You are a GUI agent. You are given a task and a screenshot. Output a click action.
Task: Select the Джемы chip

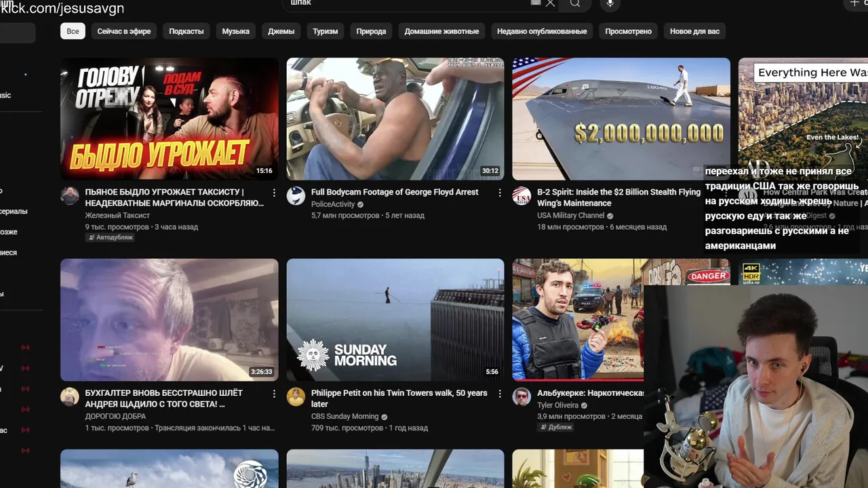(x=281, y=31)
